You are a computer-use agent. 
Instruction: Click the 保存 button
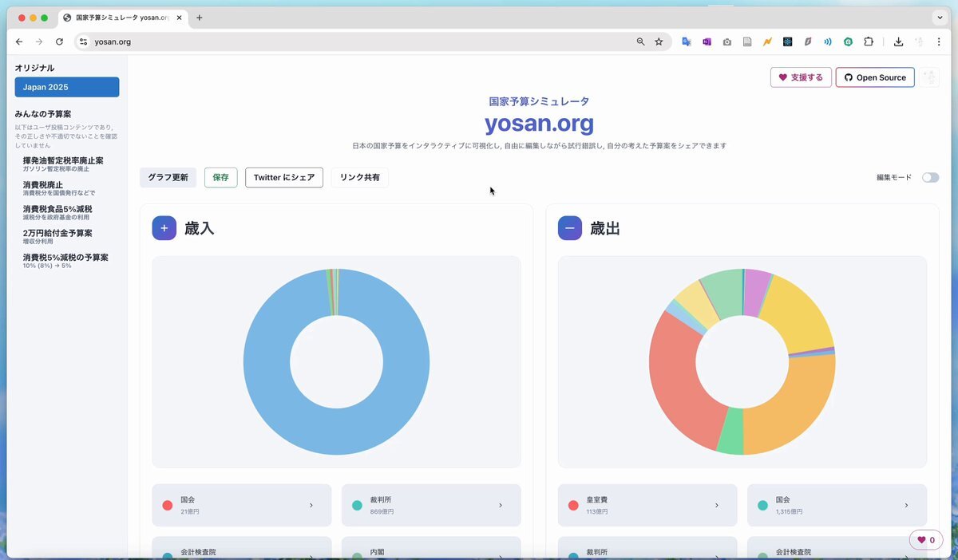(220, 178)
